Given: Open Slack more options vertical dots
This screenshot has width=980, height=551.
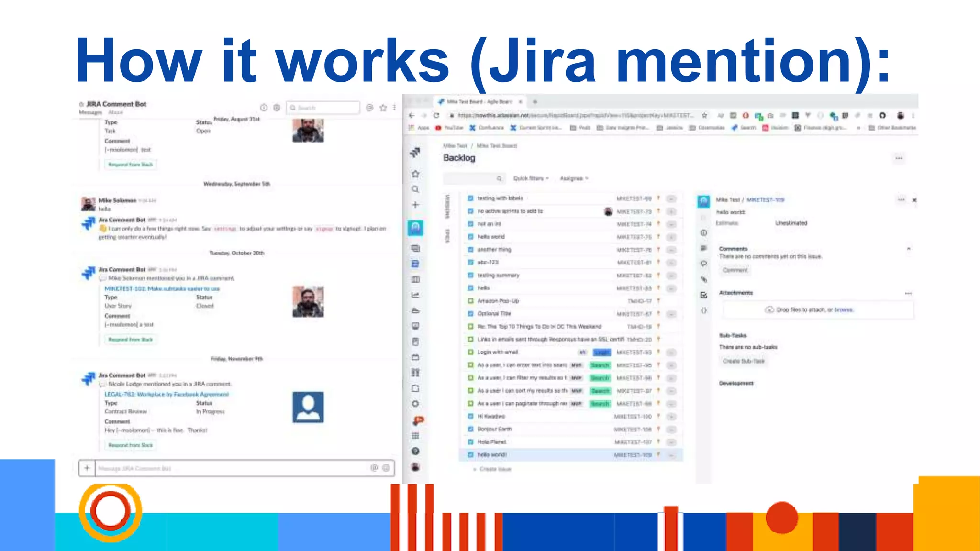Looking at the screenshot, I should 394,108.
